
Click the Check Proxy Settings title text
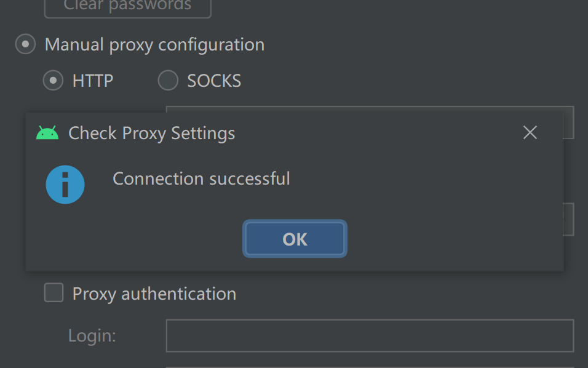(x=152, y=133)
